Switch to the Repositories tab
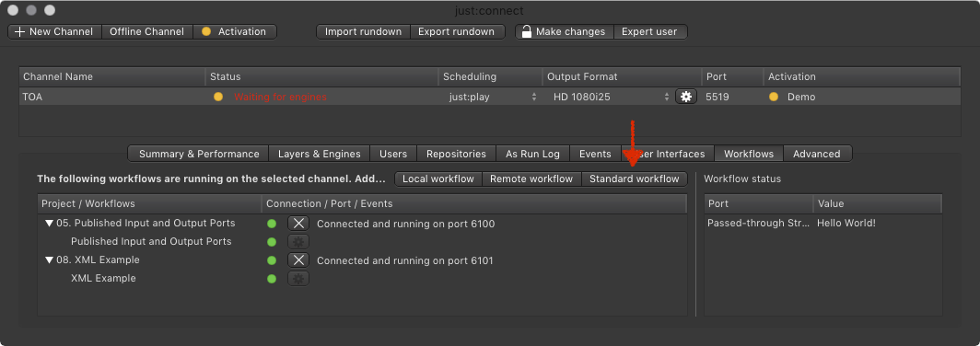 coord(456,154)
